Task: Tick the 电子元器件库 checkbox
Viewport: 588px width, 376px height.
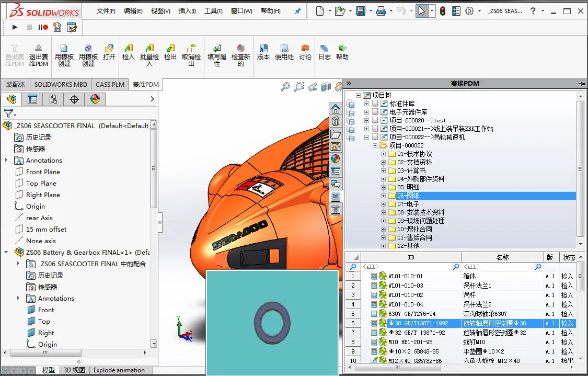Action: [375, 112]
